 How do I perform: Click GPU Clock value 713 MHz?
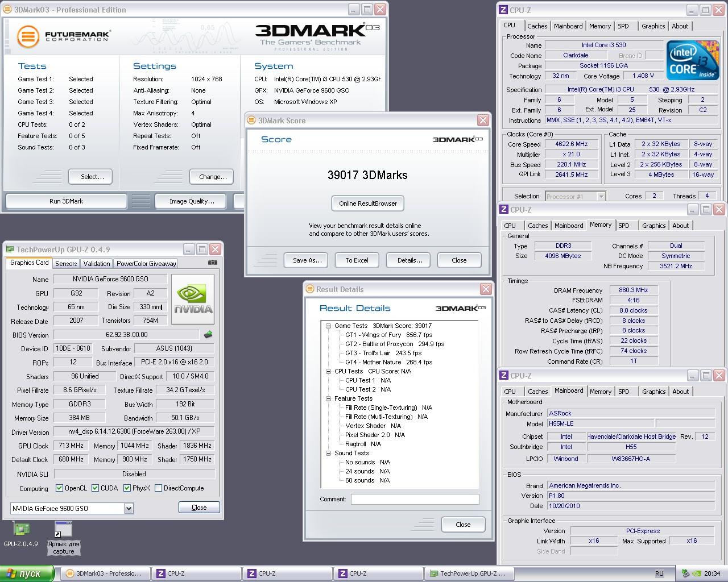click(71, 446)
